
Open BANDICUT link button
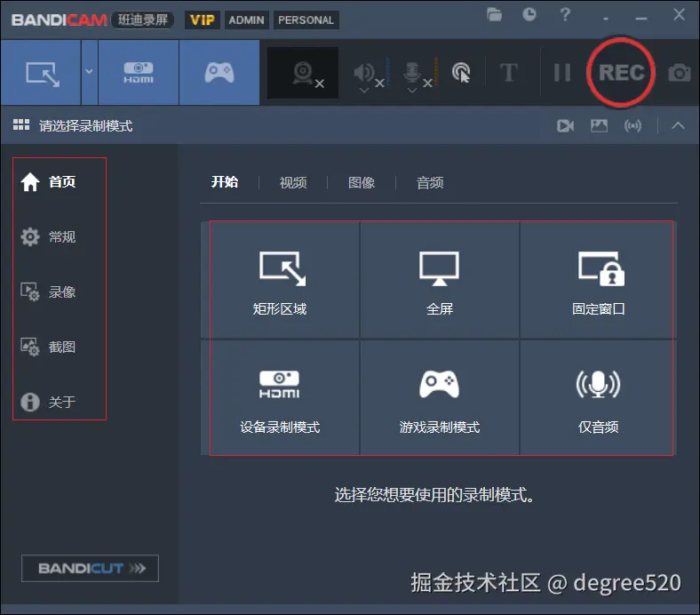tap(91, 568)
